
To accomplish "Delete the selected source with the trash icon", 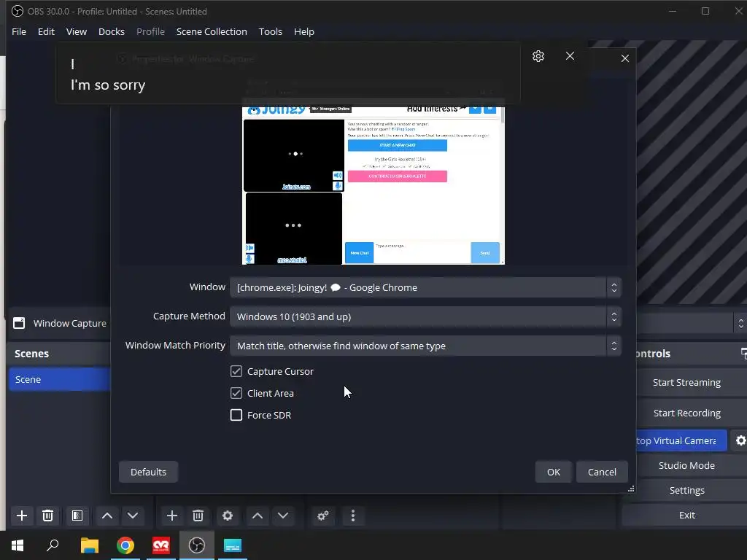I will (198, 516).
